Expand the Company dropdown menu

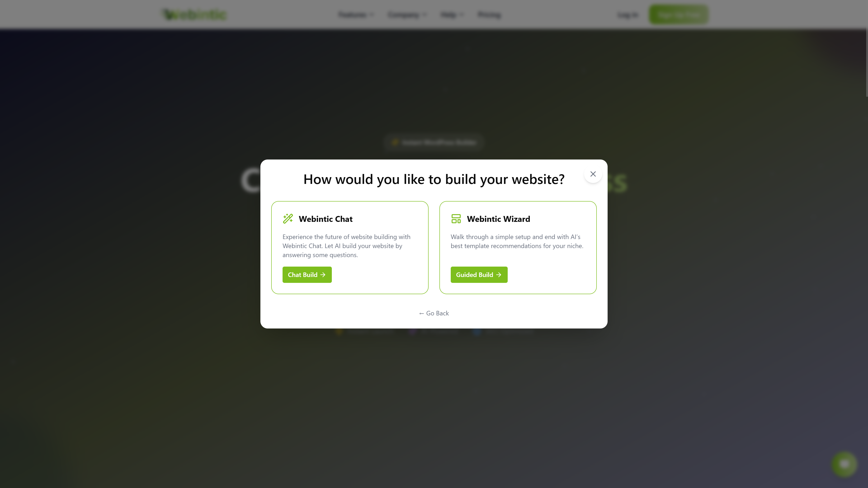coord(407,15)
